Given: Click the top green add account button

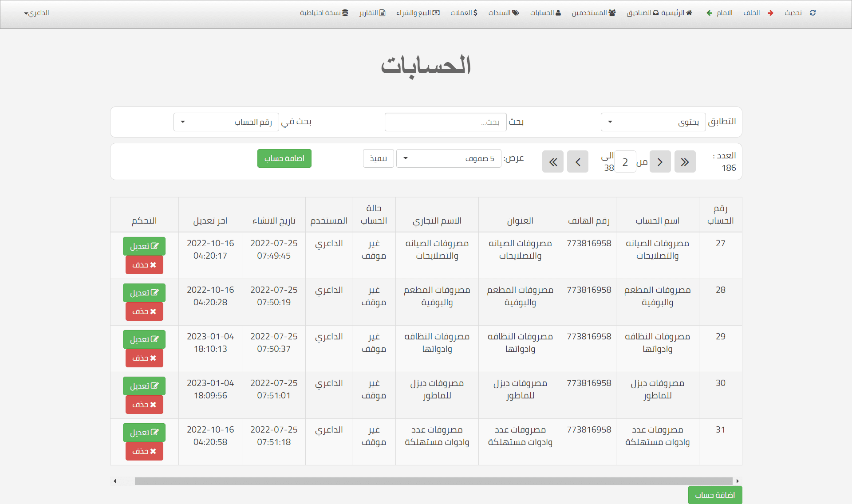Looking at the screenshot, I should (x=284, y=158).
